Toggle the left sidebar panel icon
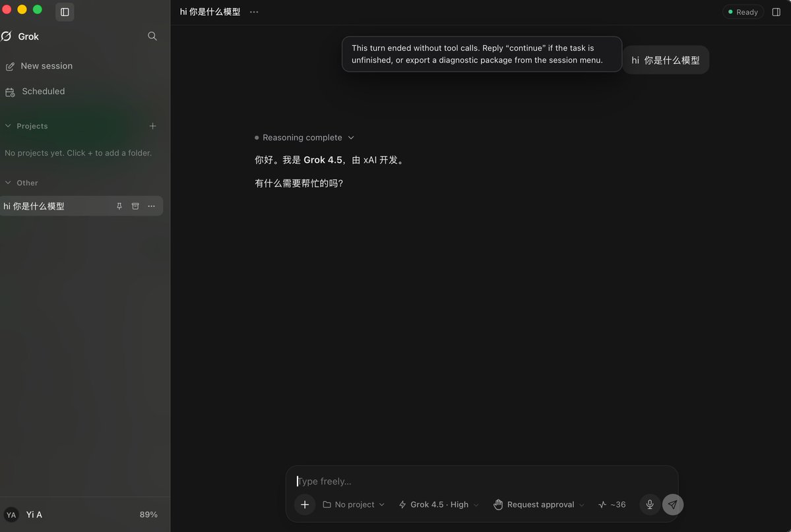791x532 pixels. 65,12
